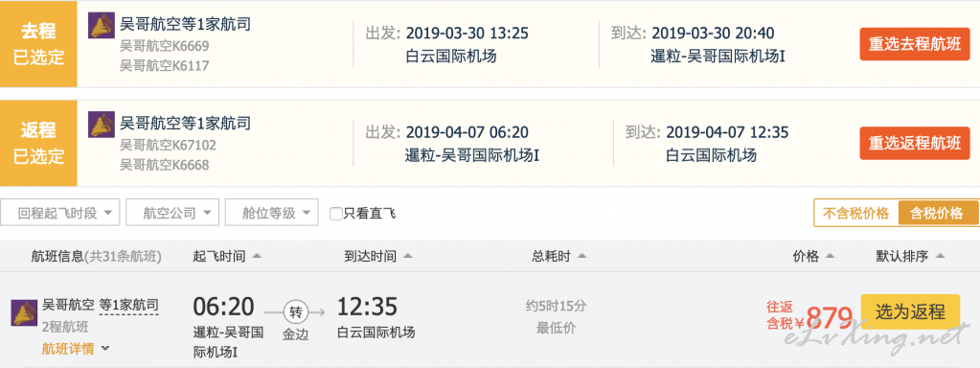Sort by departure time arrow
Image resolution: width=980 pixels, height=368 pixels.
click(257, 257)
